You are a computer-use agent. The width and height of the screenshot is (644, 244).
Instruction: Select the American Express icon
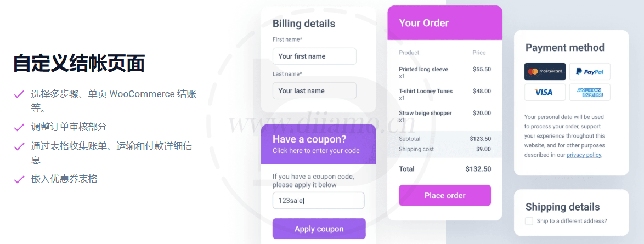click(x=590, y=92)
